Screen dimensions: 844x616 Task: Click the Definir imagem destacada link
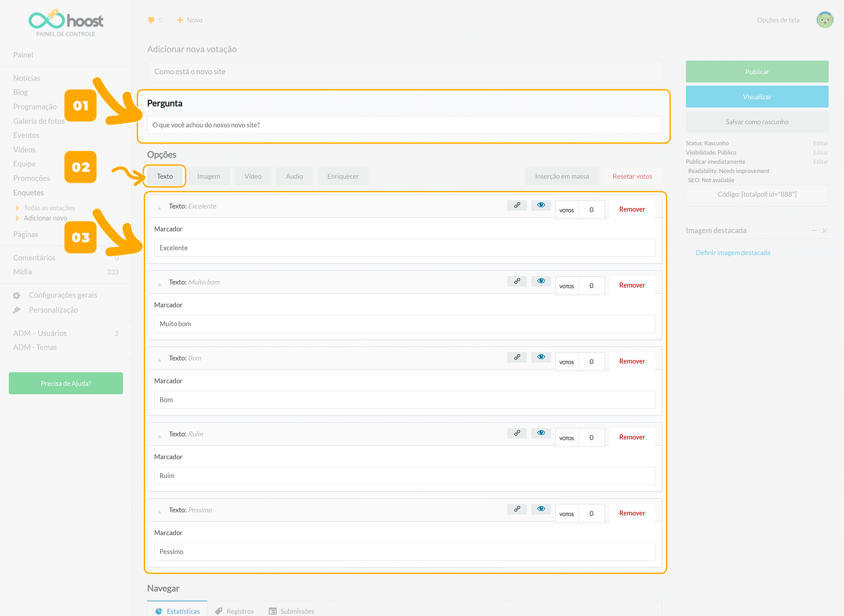[x=733, y=253]
